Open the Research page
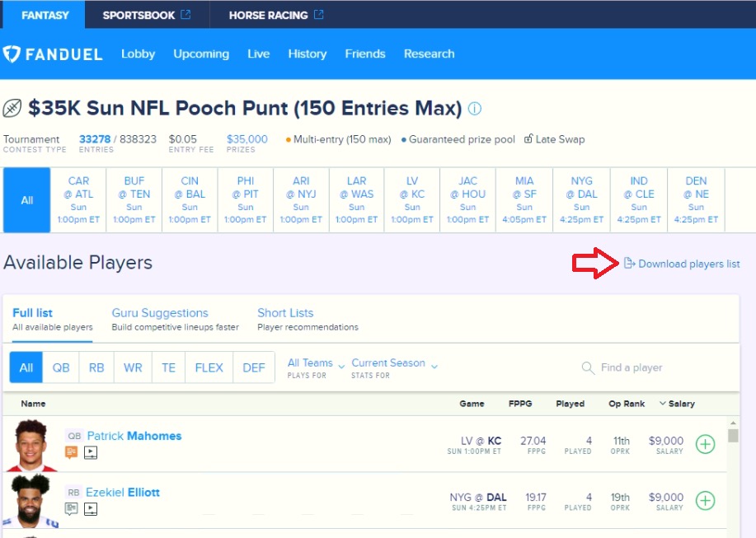This screenshot has width=756, height=538. 429,54
